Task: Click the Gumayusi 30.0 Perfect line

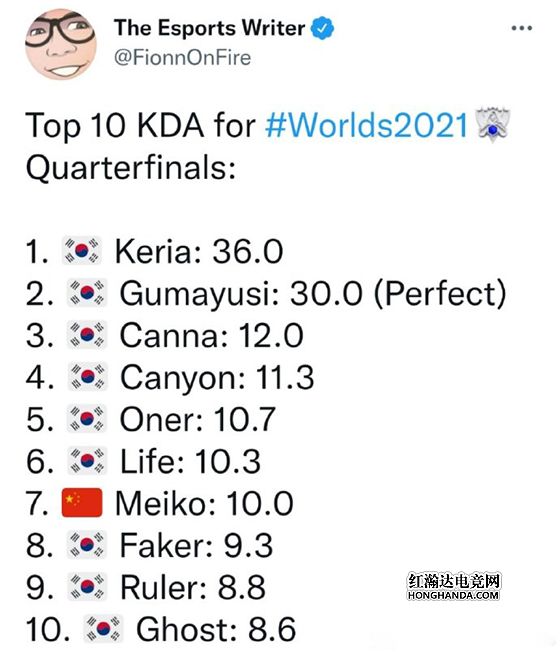Action: click(266, 294)
